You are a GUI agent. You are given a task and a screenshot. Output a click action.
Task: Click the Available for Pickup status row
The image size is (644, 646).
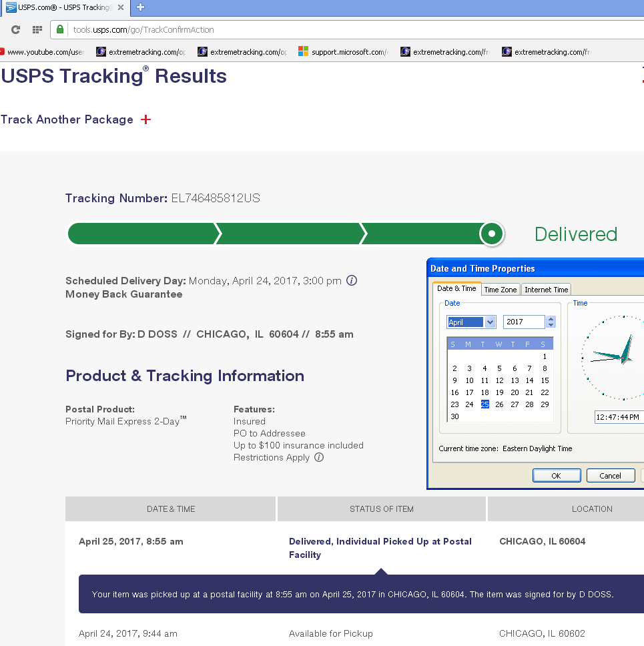330,633
